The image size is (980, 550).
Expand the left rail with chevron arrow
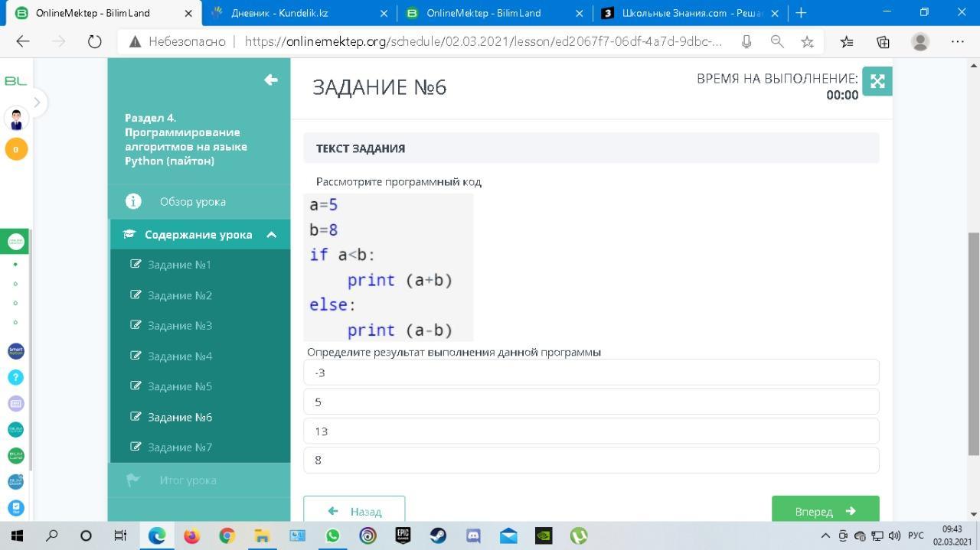tap(37, 102)
